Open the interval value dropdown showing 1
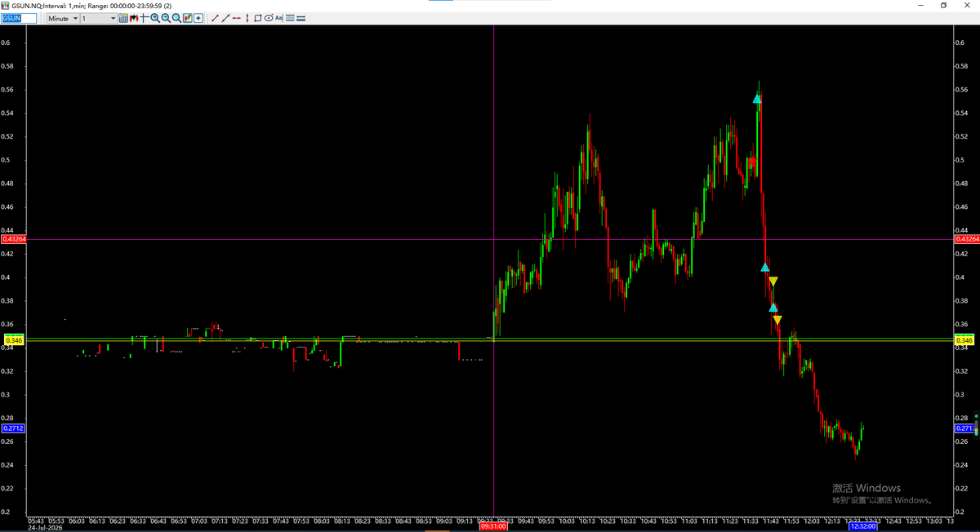The height and width of the screenshot is (532, 980). click(99, 18)
